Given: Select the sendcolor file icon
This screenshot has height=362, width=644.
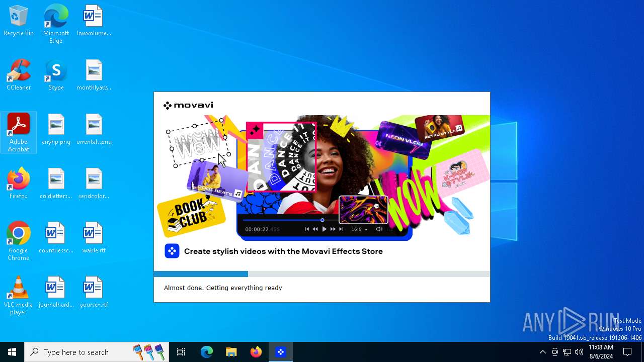Looking at the screenshot, I should click(94, 184).
